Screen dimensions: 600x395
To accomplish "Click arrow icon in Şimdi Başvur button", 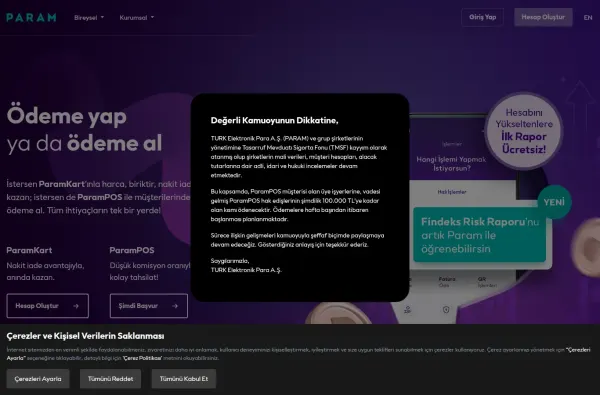I will [175, 306].
